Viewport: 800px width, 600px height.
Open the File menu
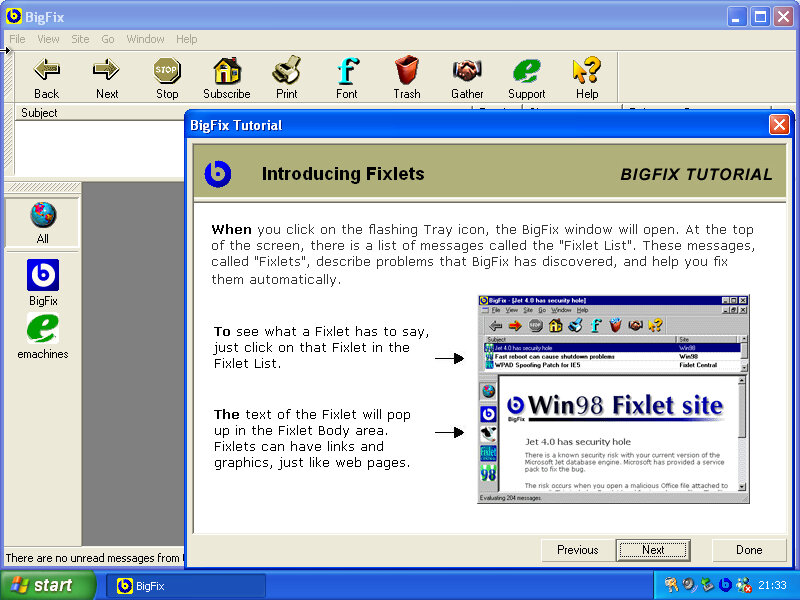[x=17, y=39]
